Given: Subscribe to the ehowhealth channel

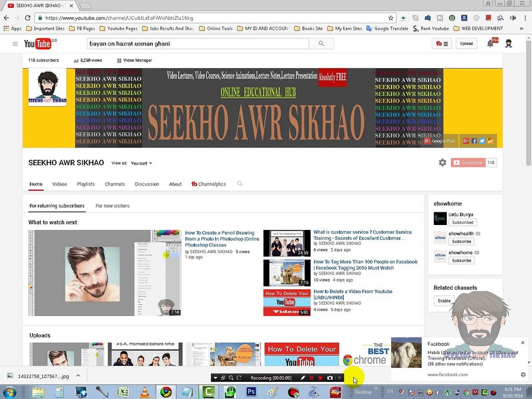Looking at the screenshot, I should pos(462,242).
